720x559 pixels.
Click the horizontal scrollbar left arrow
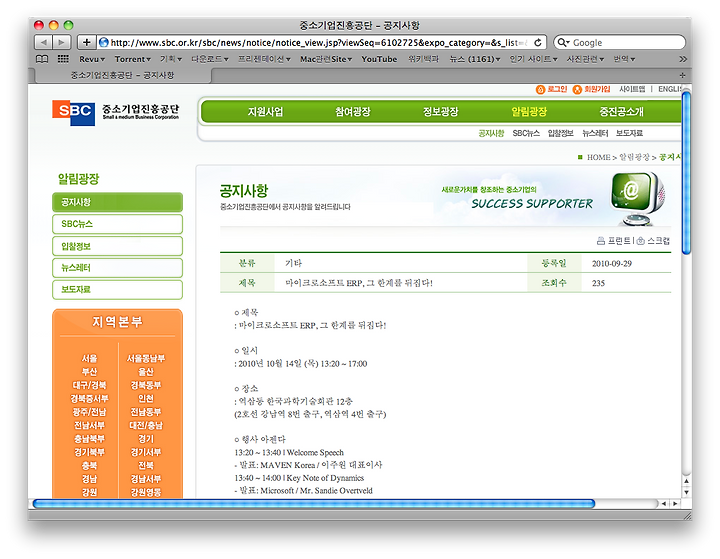(x=664, y=503)
